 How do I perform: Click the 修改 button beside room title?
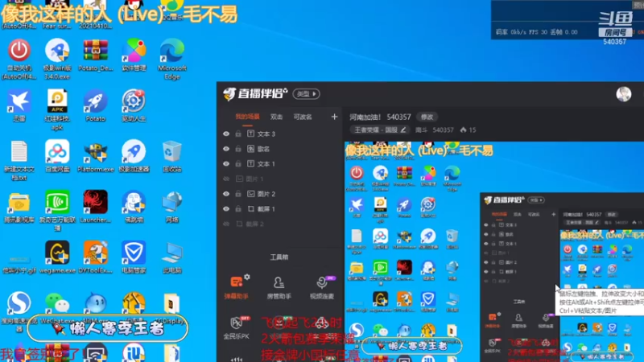click(427, 117)
